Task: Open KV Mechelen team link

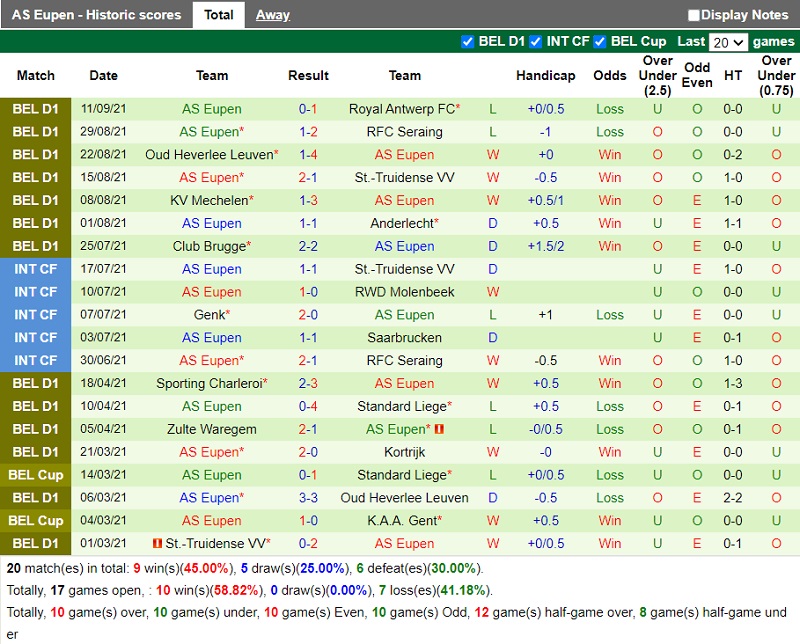Action: click(x=209, y=201)
